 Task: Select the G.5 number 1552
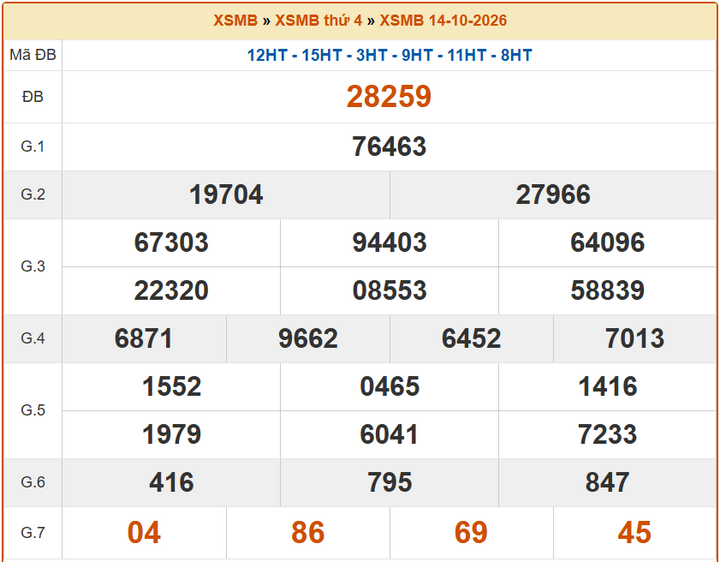coord(172,387)
